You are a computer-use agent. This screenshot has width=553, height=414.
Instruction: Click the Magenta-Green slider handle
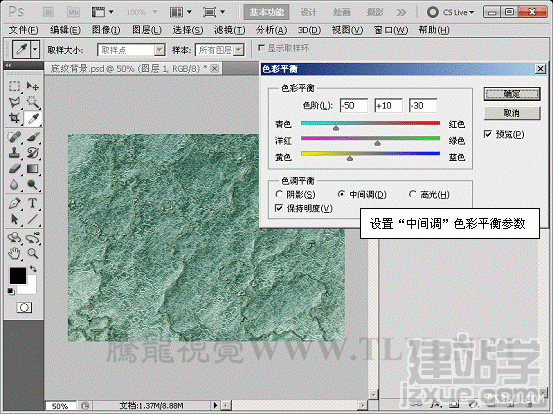coord(377,143)
